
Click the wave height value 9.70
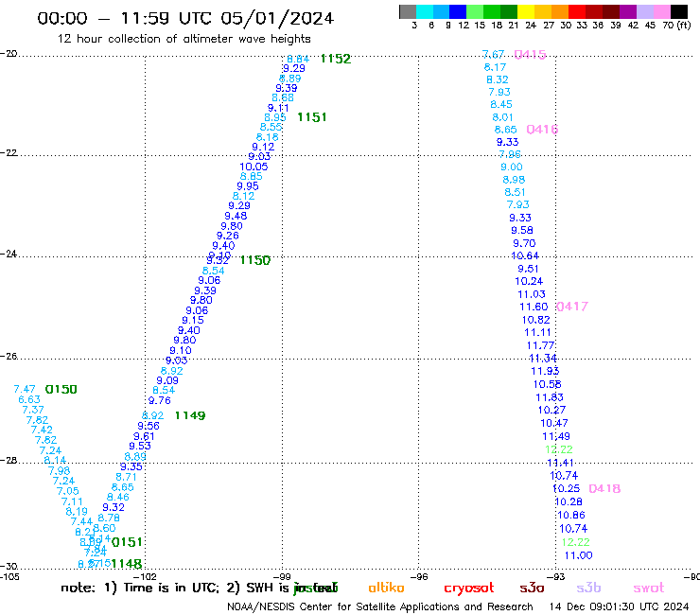(x=524, y=243)
